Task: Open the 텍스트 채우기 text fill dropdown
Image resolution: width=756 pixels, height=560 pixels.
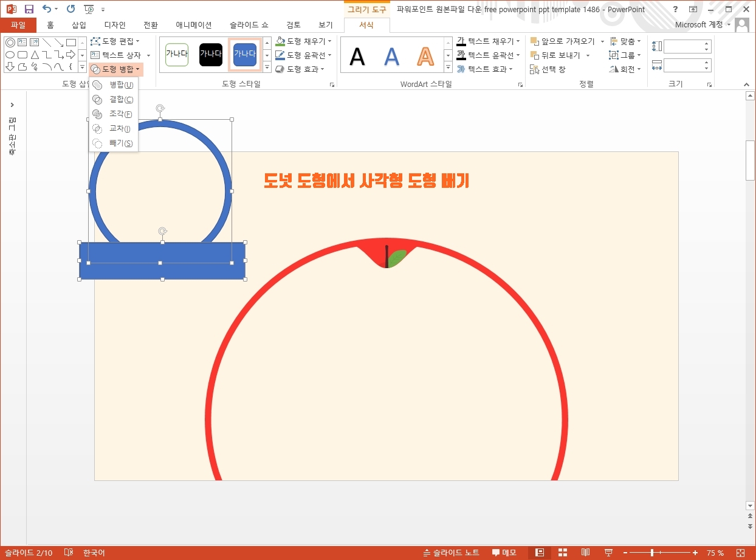Action: (489, 41)
